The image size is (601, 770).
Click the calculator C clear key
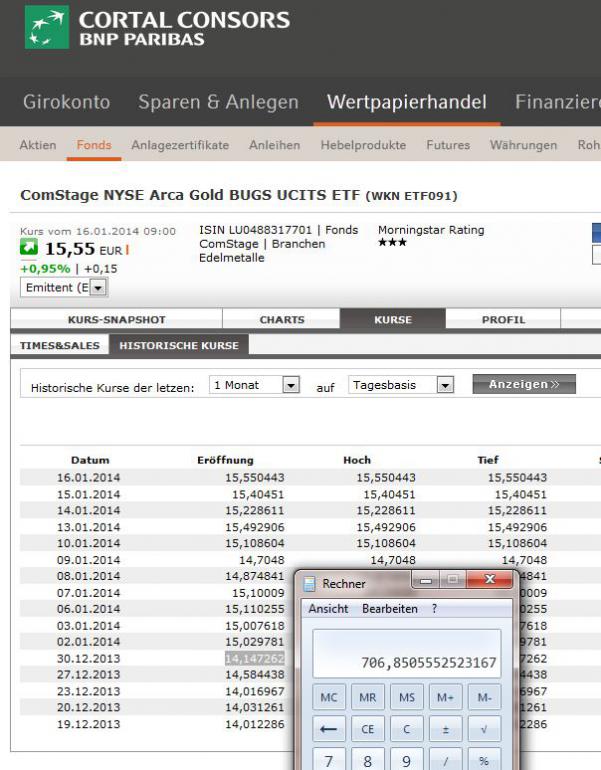407,729
